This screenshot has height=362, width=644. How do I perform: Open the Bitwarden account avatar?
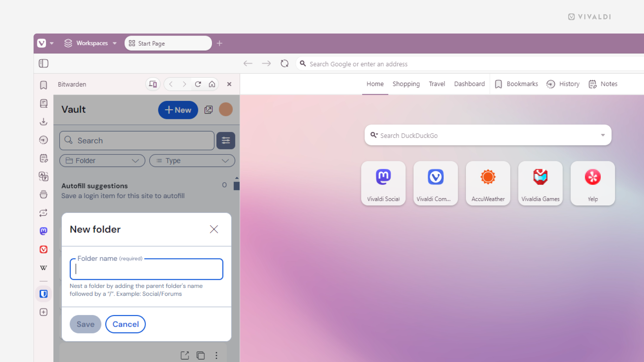(x=226, y=109)
